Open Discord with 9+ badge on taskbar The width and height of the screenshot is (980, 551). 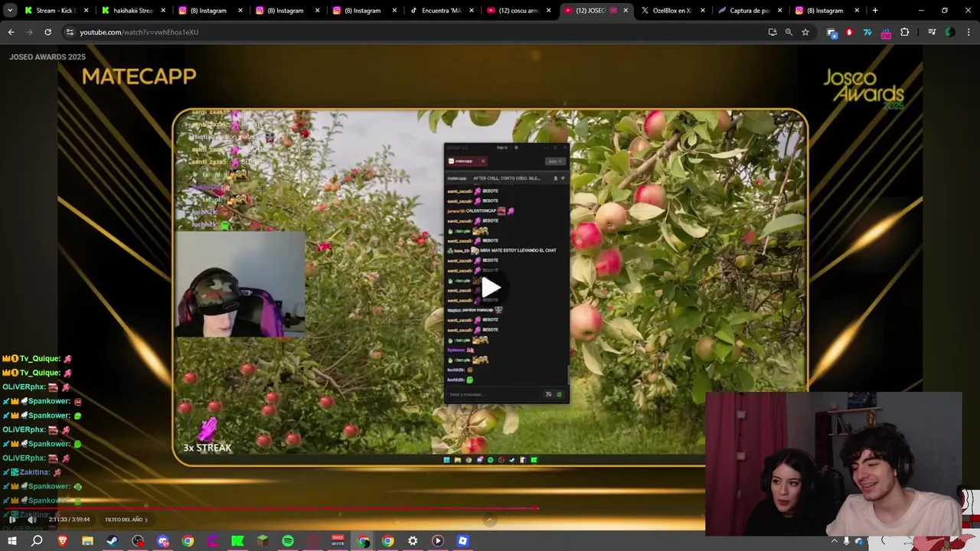[x=162, y=541]
